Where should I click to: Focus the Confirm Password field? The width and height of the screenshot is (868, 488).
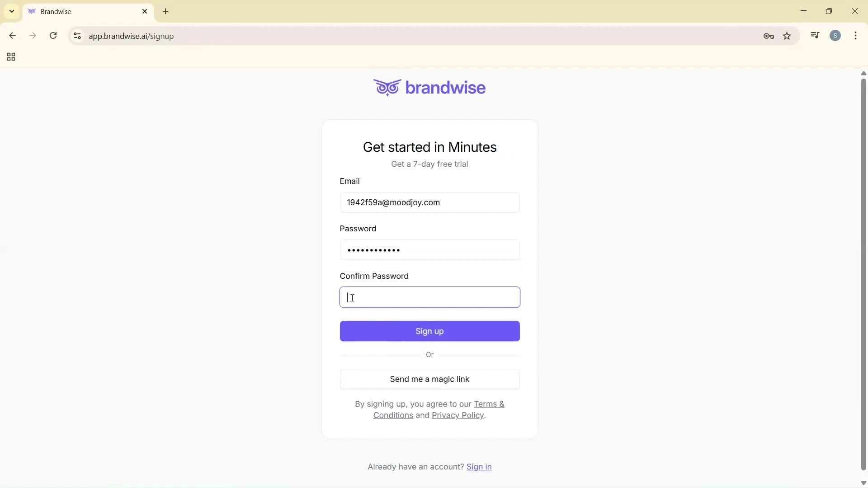point(429,297)
